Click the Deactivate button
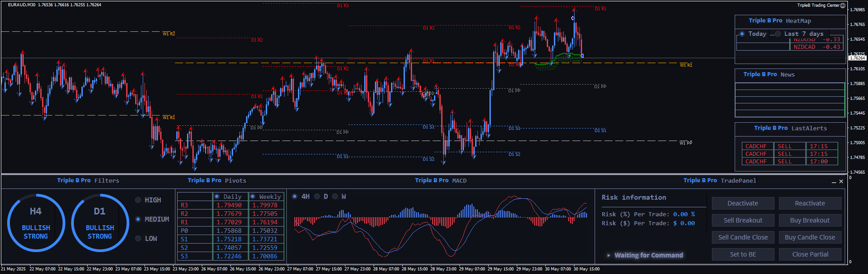The width and height of the screenshot is (868, 274). click(743, 203)
